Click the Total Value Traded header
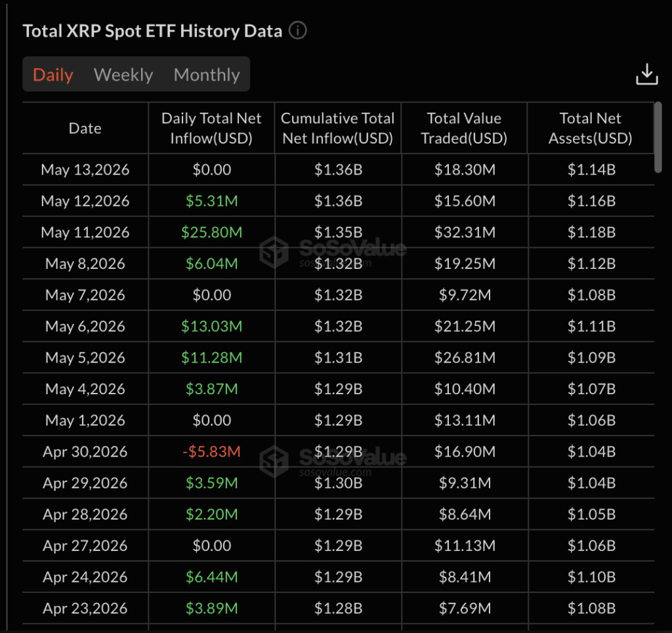Image resolution: width=672 pixels, height=633 pixels. click(464, 128)
